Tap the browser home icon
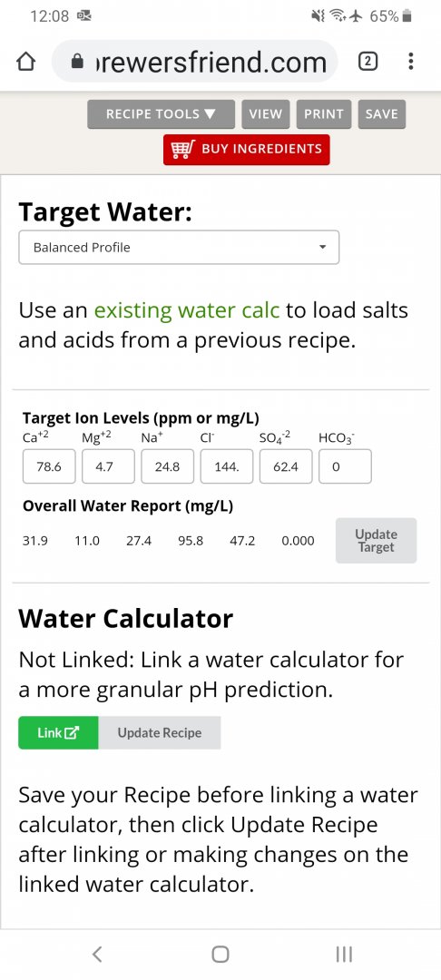 pyautogui.click(x=25, y=62)
